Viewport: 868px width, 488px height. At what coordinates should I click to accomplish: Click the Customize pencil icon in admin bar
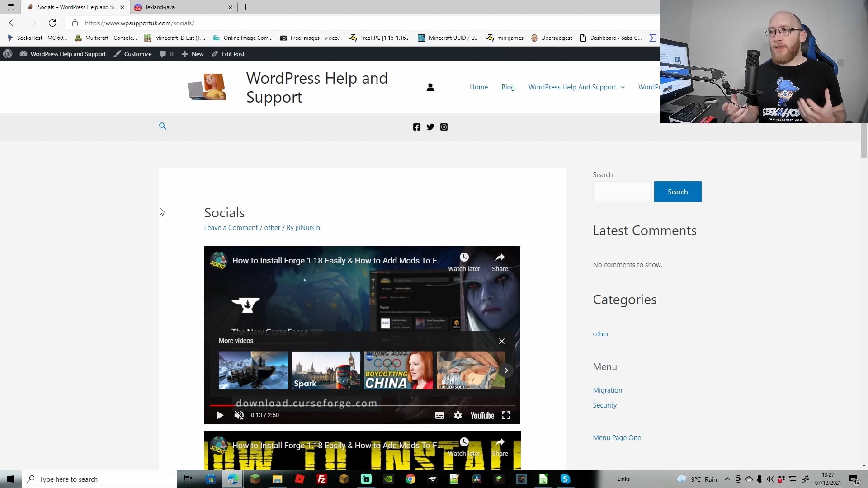(117, 54)
